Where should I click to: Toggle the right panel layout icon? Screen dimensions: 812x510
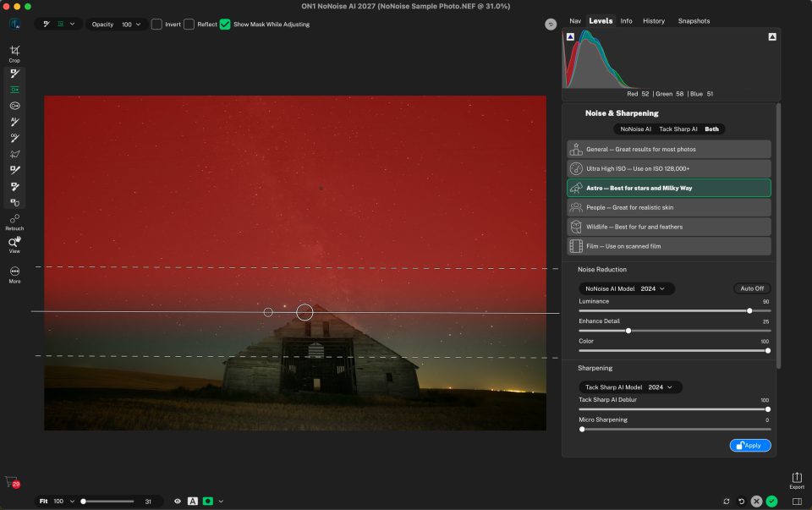(x=797, y=502)
